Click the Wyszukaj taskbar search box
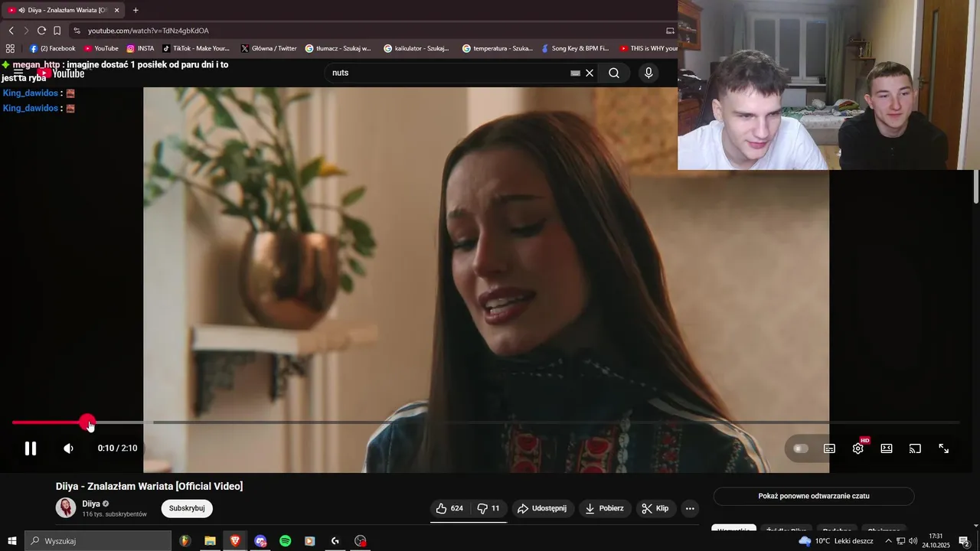This screenshot has height=551, width=980. 98,541
